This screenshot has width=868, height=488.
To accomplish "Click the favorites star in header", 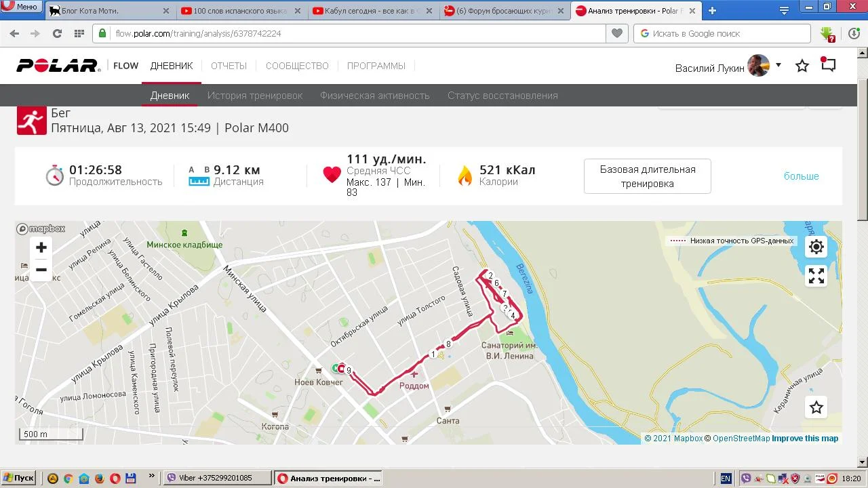I will tap(802, 66).
